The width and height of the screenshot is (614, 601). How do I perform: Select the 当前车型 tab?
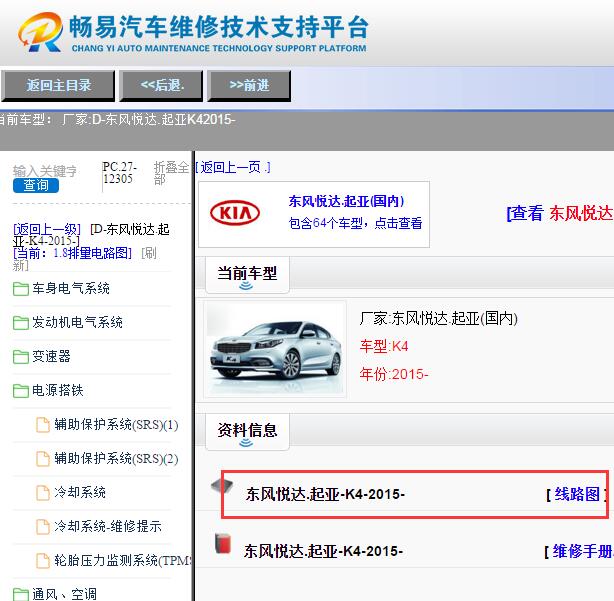[247, 275]
